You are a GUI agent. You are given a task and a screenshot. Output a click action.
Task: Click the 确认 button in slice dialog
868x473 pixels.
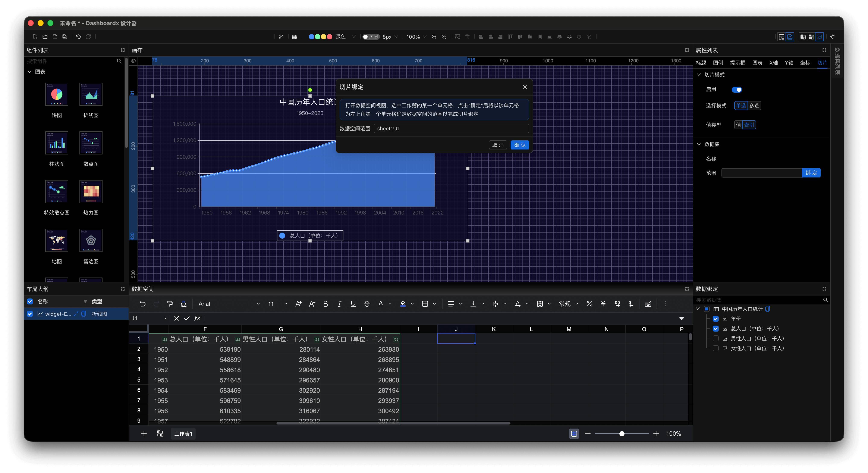pyautogui.click(x=520, y=145)
